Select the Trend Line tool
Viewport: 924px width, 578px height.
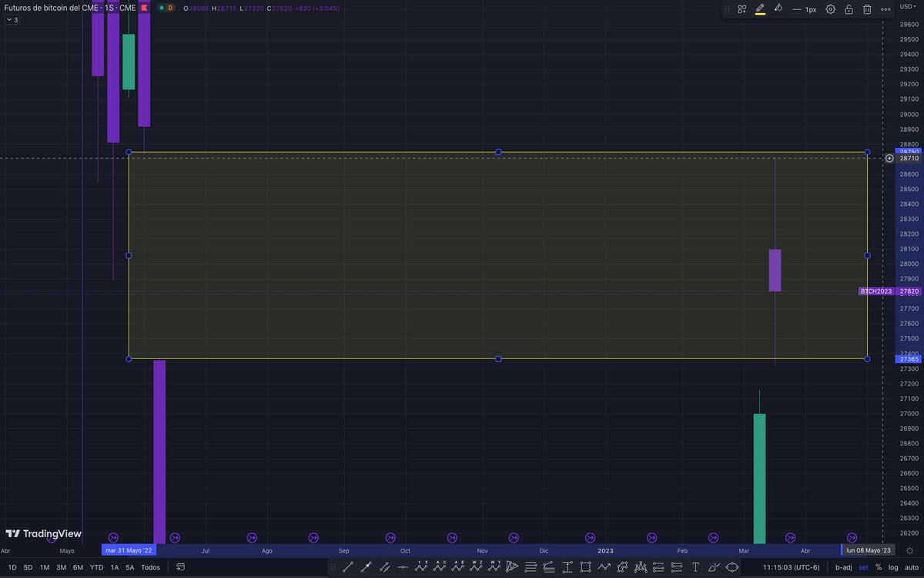point(346,566)
